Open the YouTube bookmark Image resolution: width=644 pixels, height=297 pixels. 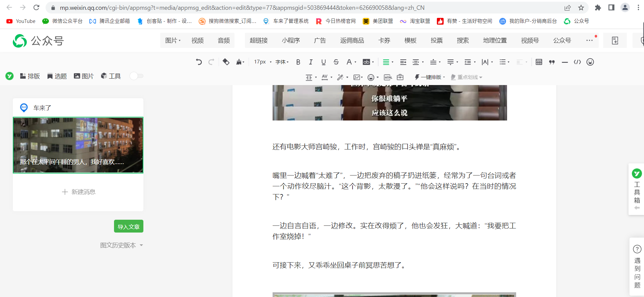click(21, 21)
